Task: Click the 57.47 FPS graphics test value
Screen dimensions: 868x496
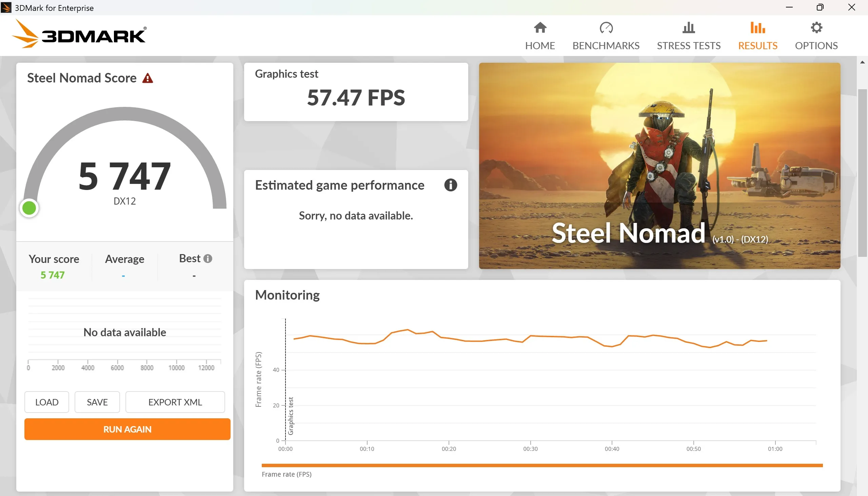Action: pyautogui.click(x=356, y=98)
